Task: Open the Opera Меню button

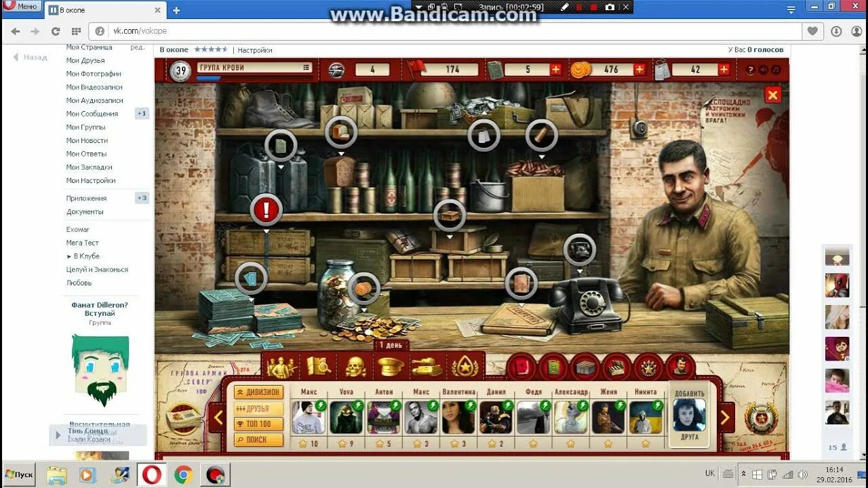Action: click(x=21, y=6)
